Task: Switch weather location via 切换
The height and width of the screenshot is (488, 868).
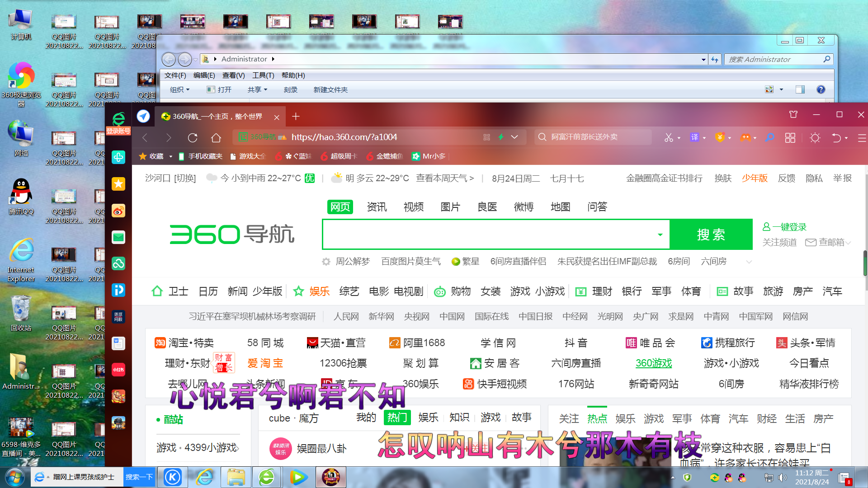Action: [185, 178]
